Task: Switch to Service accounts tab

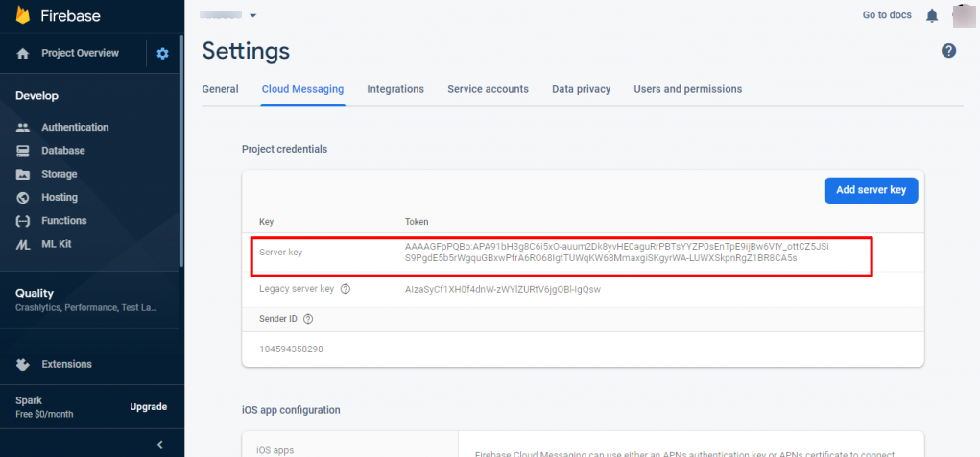Action: (489, 89)
